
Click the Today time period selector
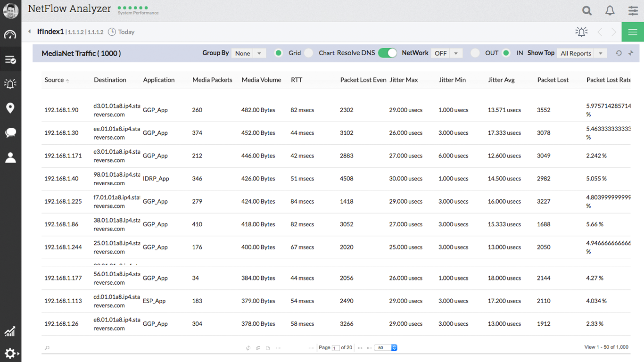pos(126,32)
